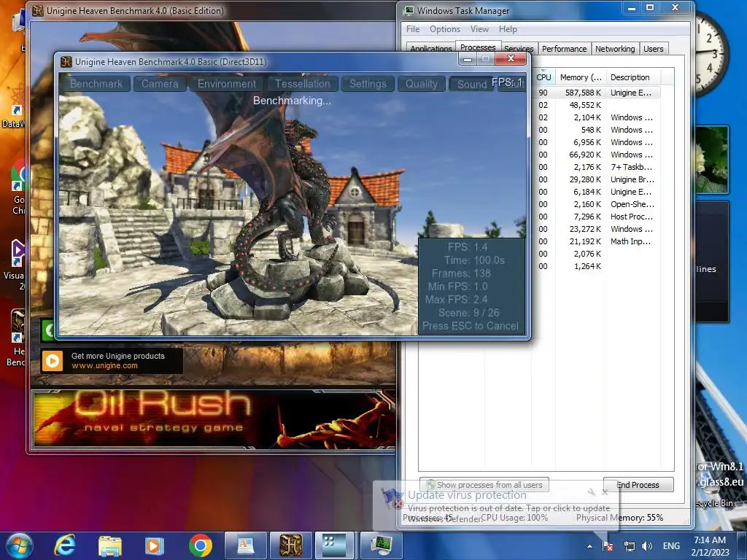Open notification wrench options icon
The image size is (747, 560).
coord(591,492)
